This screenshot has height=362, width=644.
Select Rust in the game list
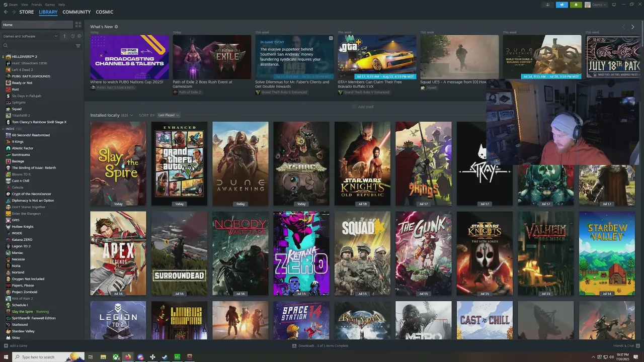16,89
